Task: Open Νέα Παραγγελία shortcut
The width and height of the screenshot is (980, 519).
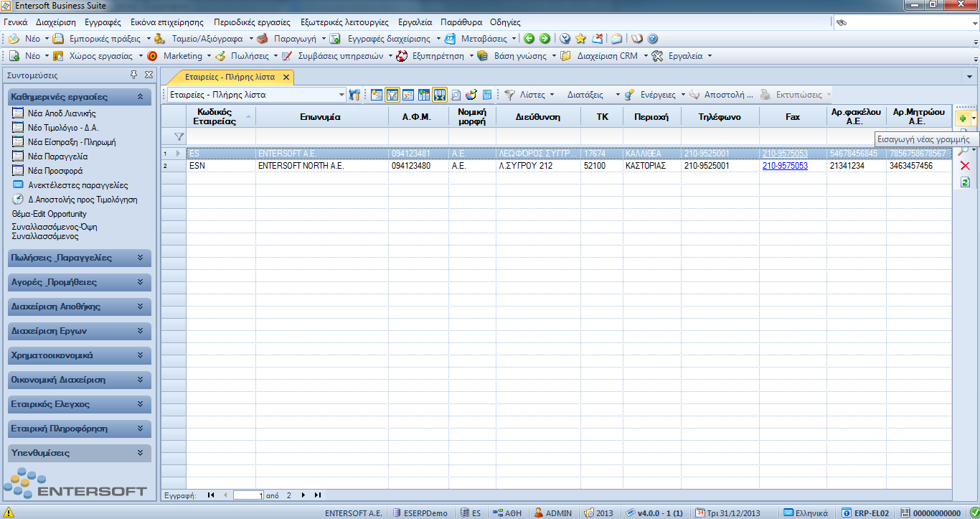Action: pyautogui.click(x=58, y=156)
